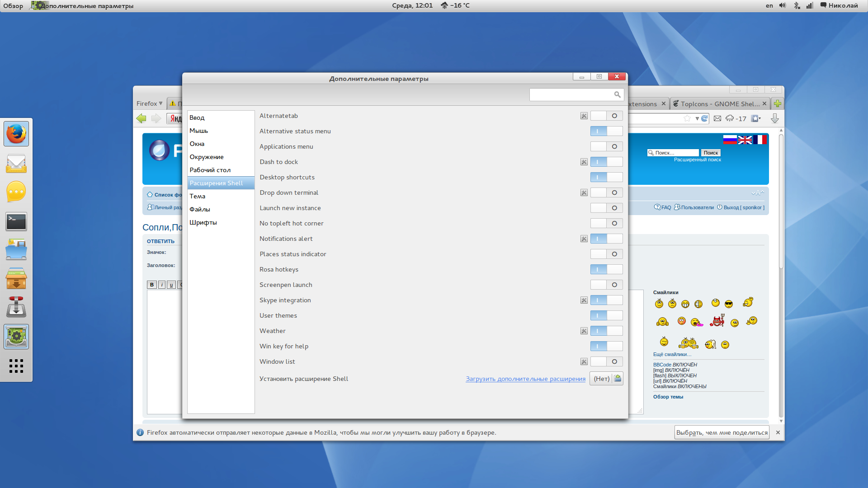Show applications grid in dock
Screen dimensions: 868x488
click(x=16, y=366)
